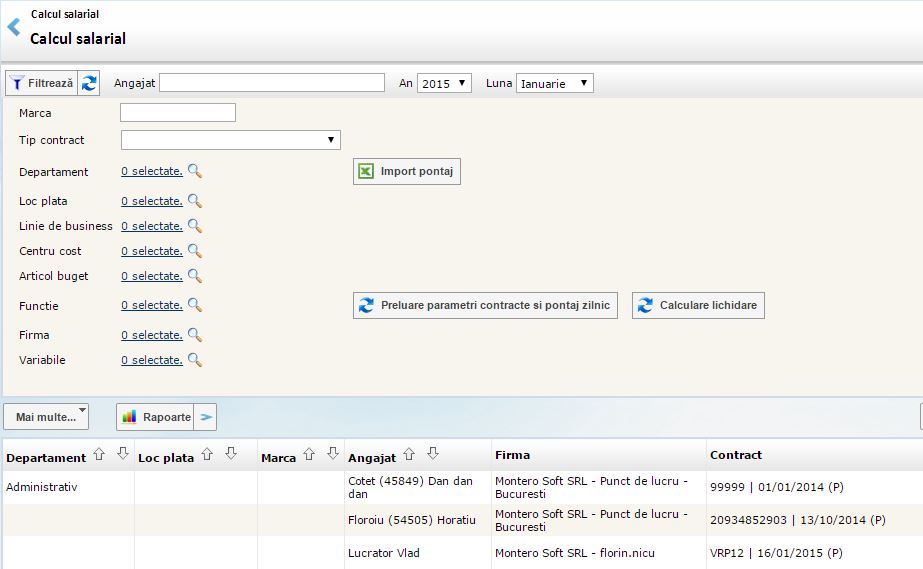
Task: Open the Luna month dropdown
Action: (x=555, y=84)
